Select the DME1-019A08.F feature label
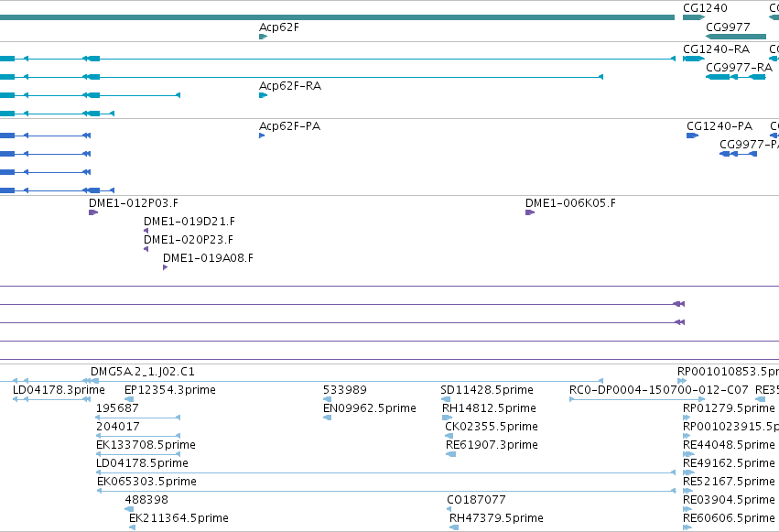Image resolution: width=779 pixels, height=532 pixels. (208, 258)
